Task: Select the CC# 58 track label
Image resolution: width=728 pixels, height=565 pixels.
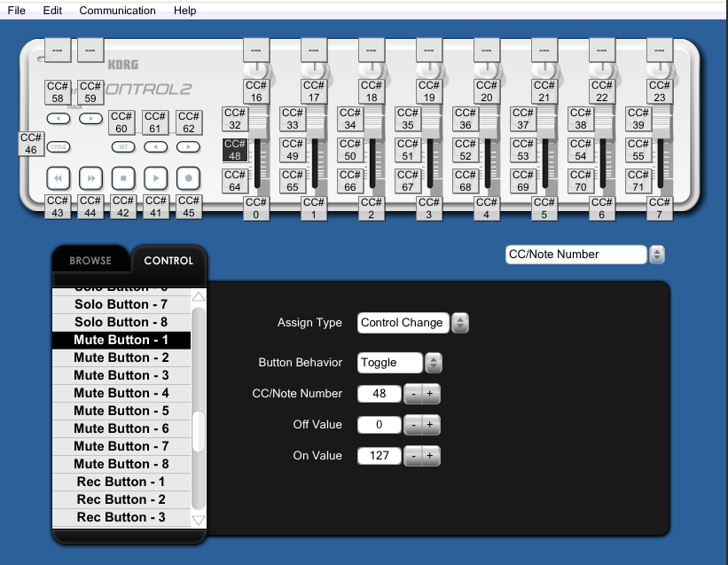Action: 58,92
